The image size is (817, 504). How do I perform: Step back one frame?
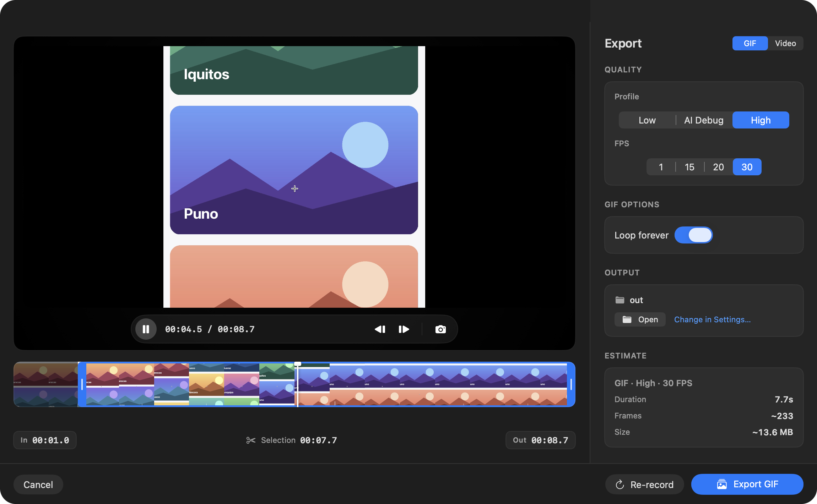tap(380, 329)
